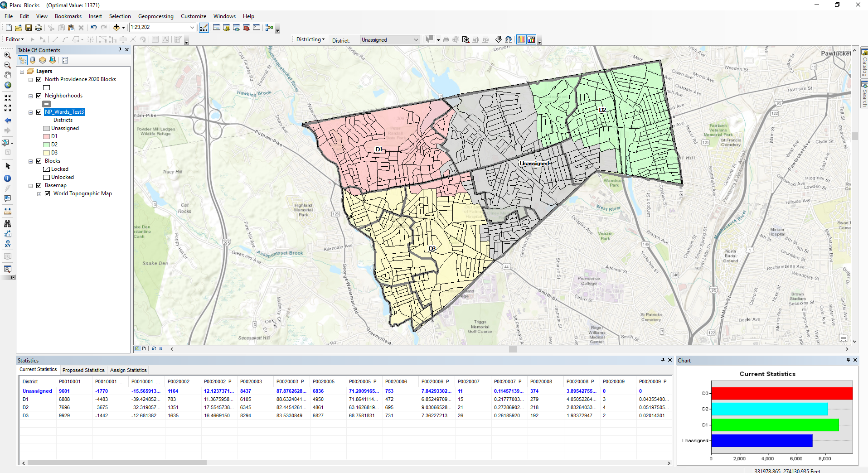The width and height of the screenshot is (868, 473).
Task: Open the Geoprocessing menu
Action: 155,16
